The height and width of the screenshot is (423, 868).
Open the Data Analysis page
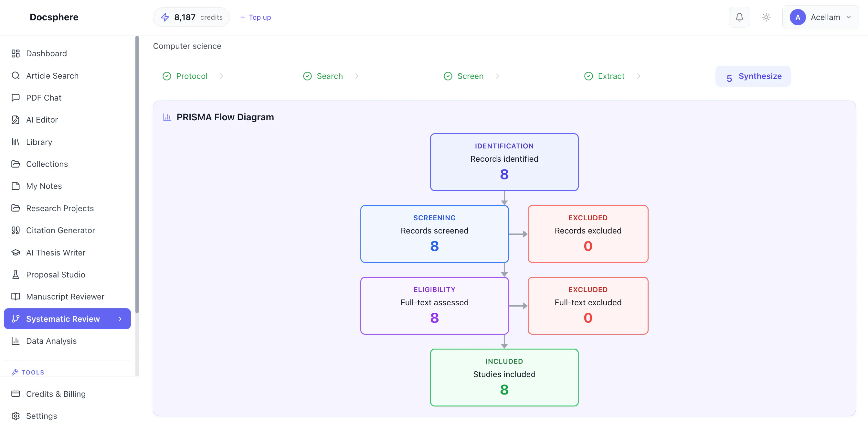[x=67, y=341]
